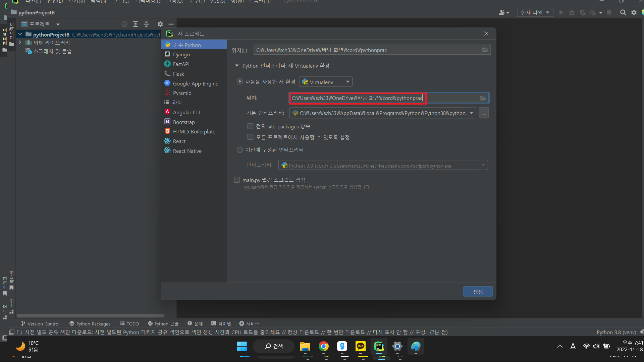This screenshot has width=644, height=362.
Task: Click the Collapse All icon in Project panel
Action: (x=146, y=24)
